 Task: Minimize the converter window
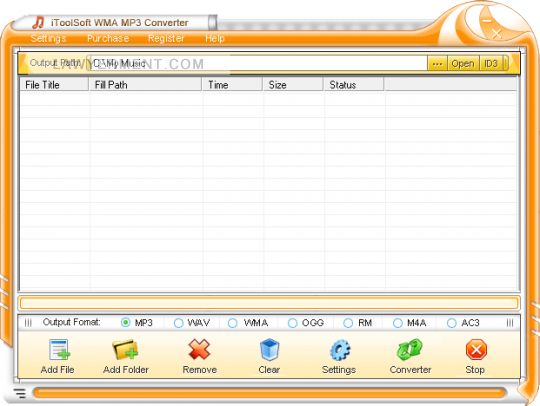487,21
